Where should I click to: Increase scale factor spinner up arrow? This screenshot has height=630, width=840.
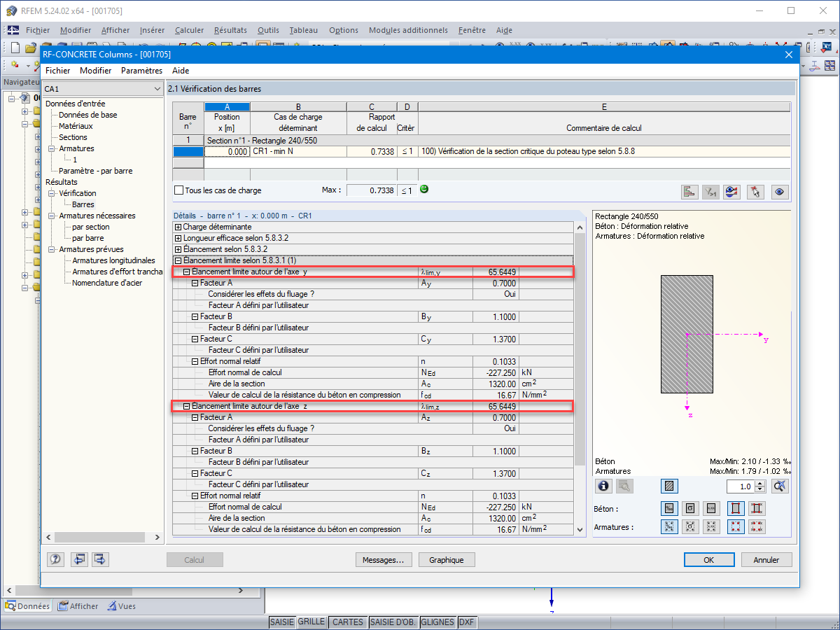click(761, 483)
